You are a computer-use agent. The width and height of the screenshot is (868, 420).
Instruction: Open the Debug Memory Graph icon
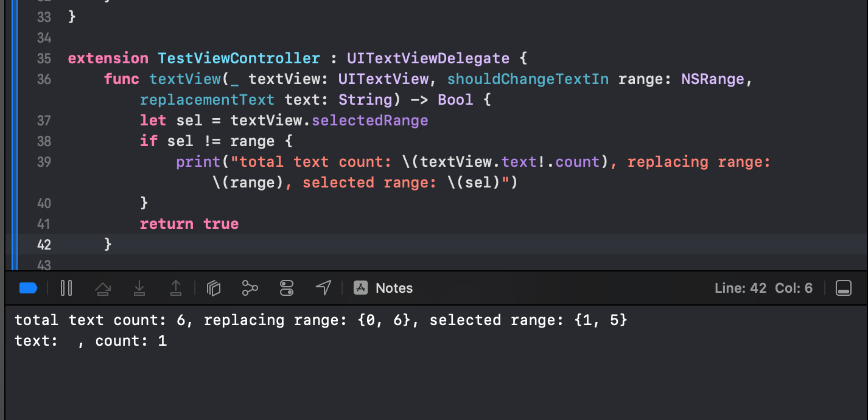(250, 288)
